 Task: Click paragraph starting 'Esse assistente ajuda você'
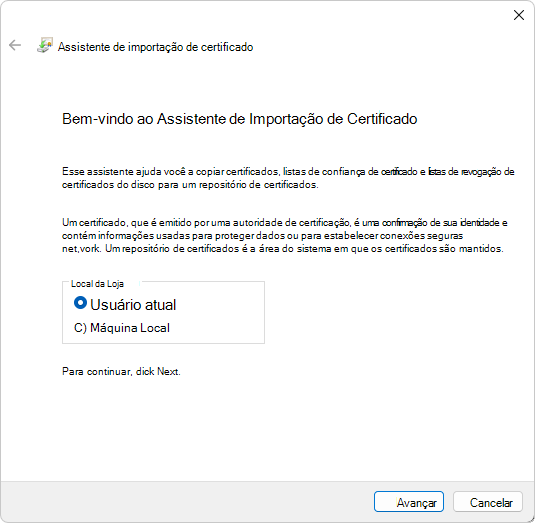tap(288, 178)
